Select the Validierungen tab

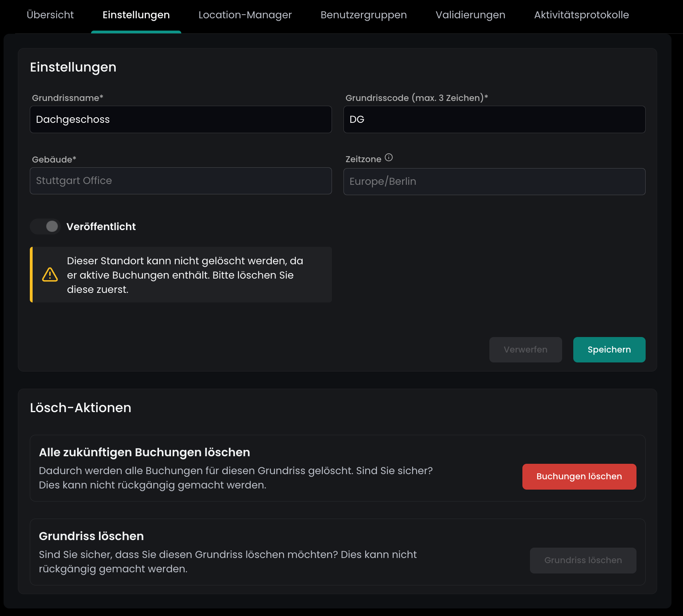470,15
